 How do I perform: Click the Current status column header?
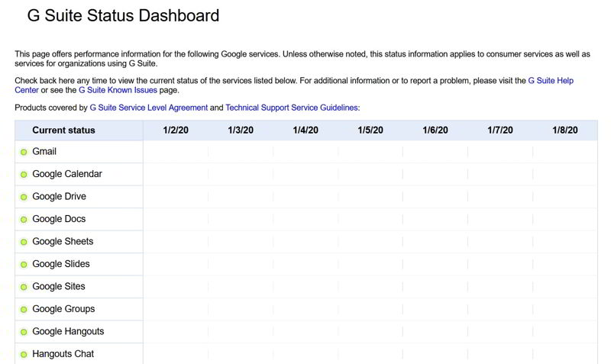coord(63,130)
